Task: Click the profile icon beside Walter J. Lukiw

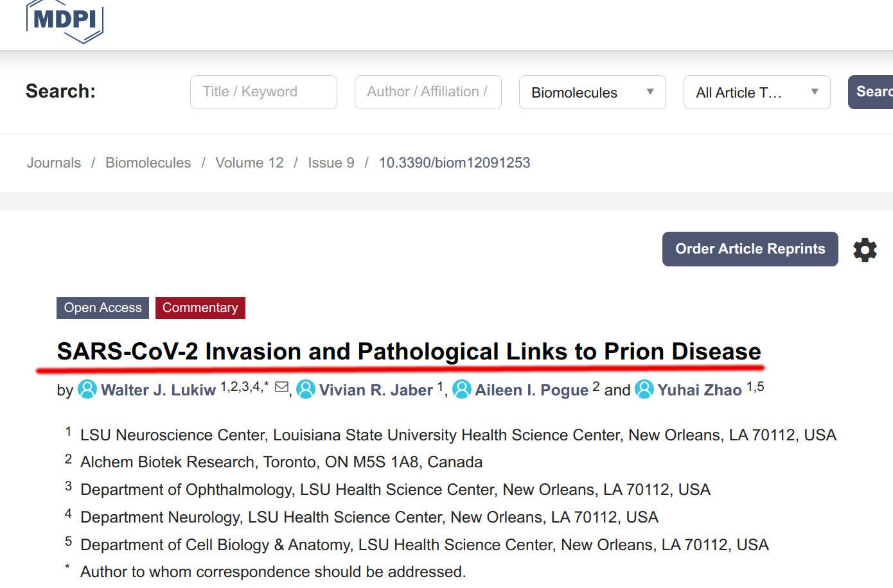Action: [x=87, y=389]
